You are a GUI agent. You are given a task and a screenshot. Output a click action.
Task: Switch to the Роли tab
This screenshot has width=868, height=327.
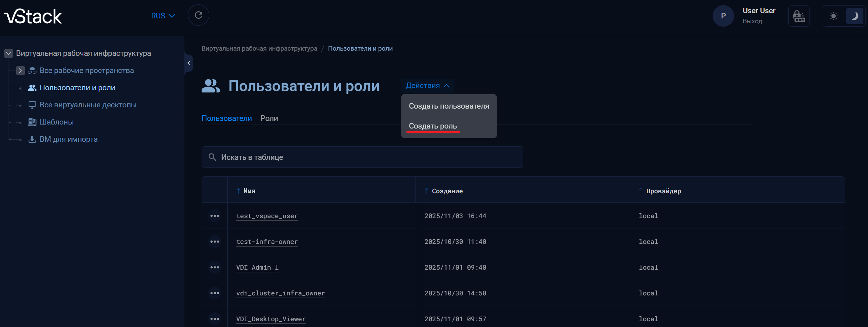coord(269,118)
